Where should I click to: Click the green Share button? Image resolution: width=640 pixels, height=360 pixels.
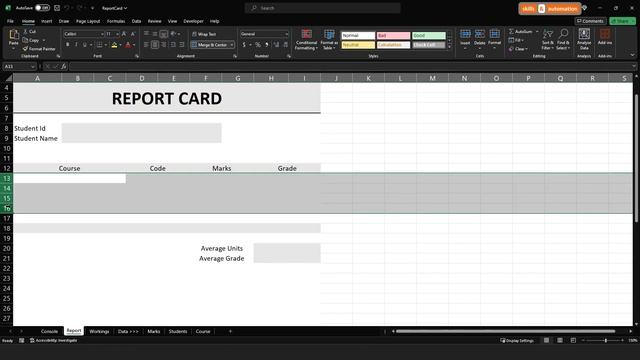tap(622, 21)
